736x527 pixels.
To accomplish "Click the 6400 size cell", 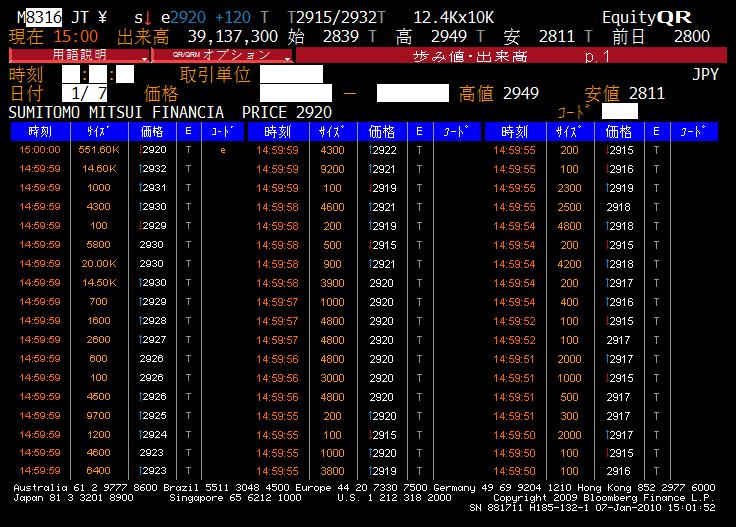I will pos(99,470).
